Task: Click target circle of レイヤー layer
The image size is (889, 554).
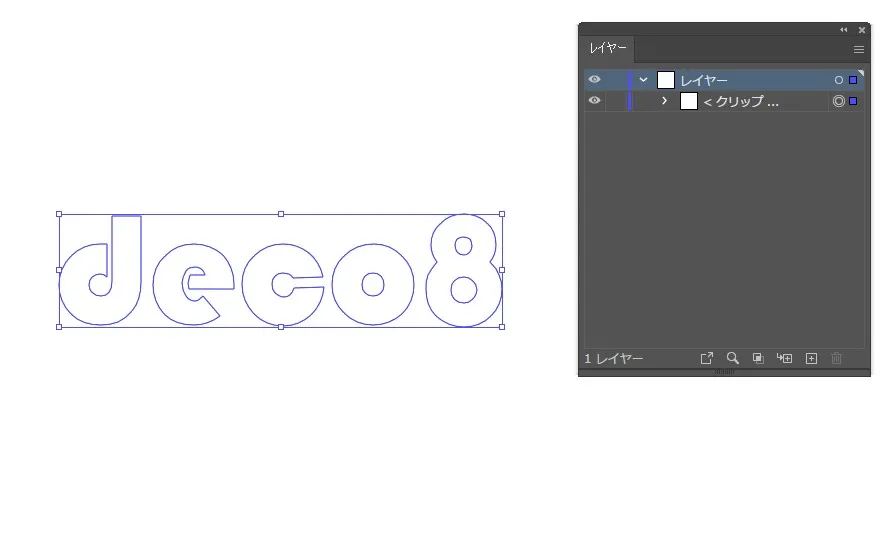Action: point(839,80)
